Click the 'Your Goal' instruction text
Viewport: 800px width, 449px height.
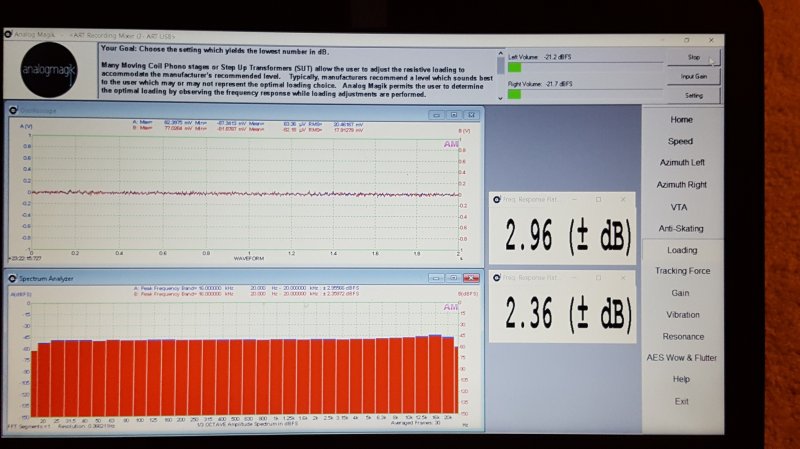click(215, 51)
